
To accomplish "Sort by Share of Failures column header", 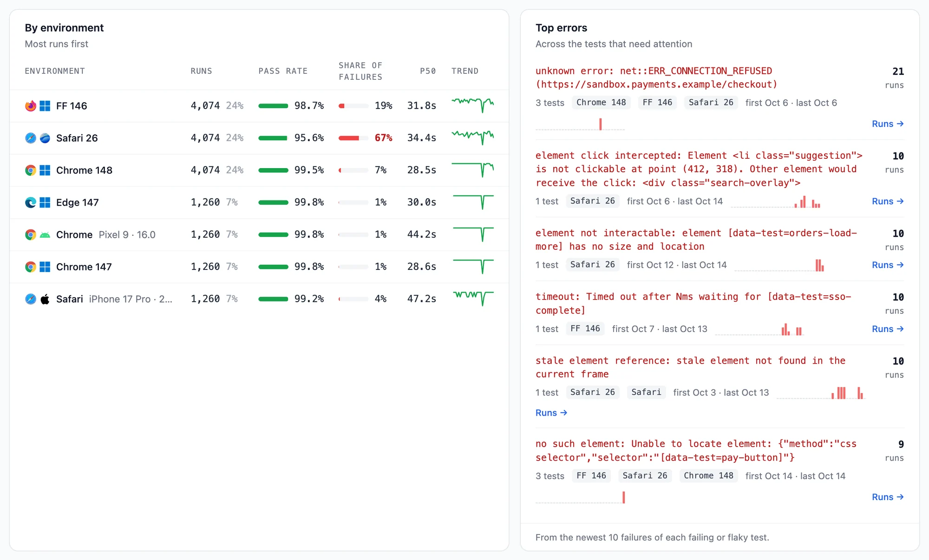I will (360, 71).
